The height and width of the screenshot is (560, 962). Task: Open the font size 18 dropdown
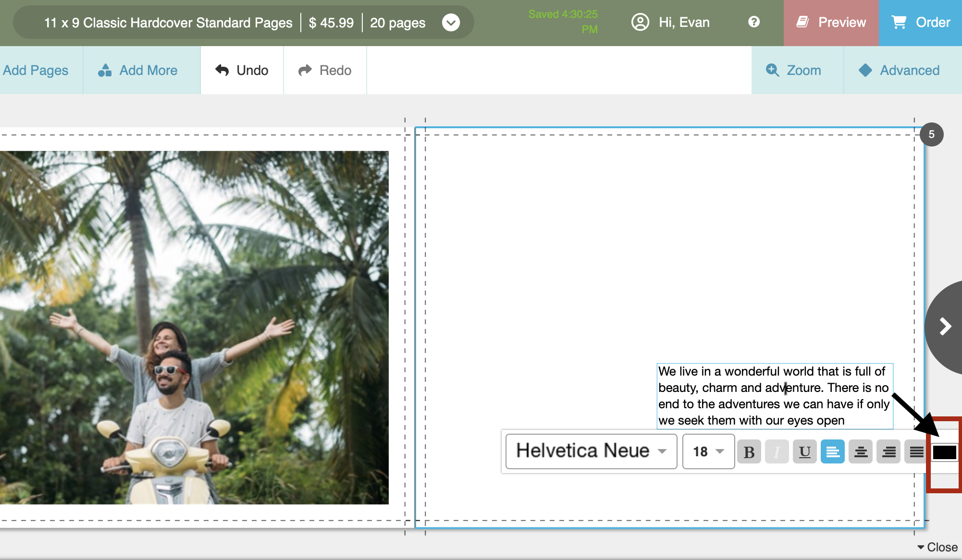point(708,451)
